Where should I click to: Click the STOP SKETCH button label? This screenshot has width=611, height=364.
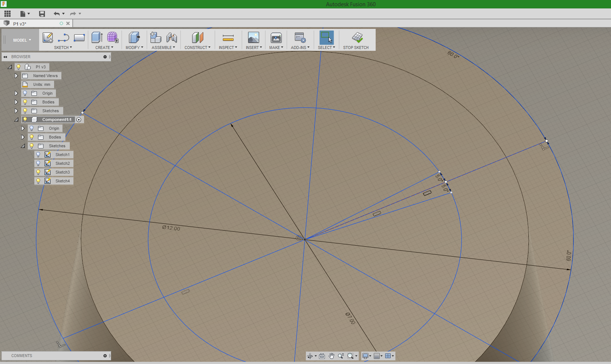click(356, 48)
